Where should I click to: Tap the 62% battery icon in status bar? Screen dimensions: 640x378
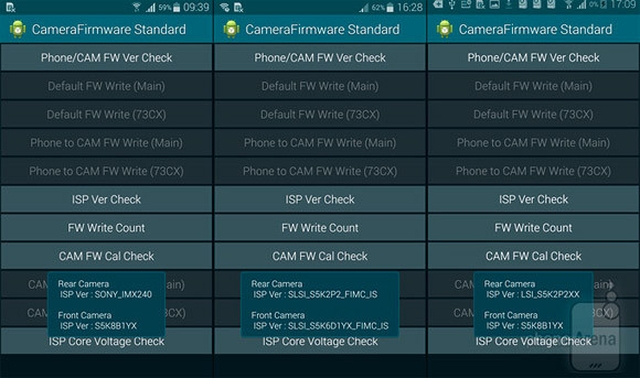[x=390, y=7]
